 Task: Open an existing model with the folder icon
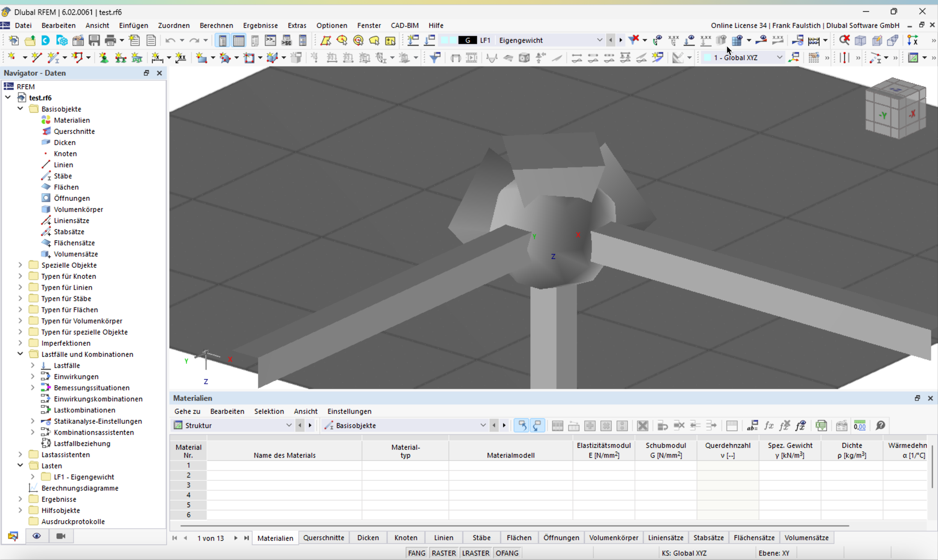tap(30, 40)
